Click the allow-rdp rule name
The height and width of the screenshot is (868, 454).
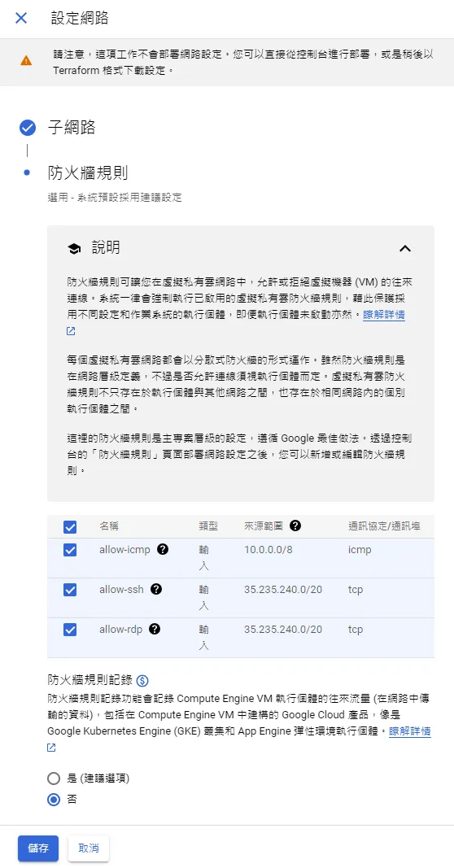tap(120, 630)
